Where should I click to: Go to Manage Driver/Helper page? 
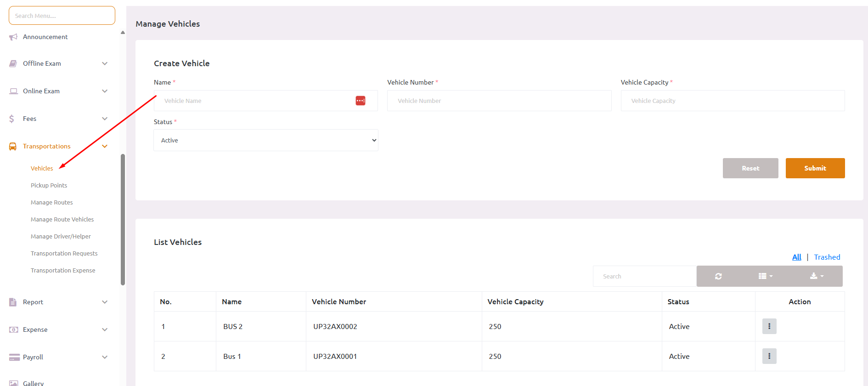[61, 236]
